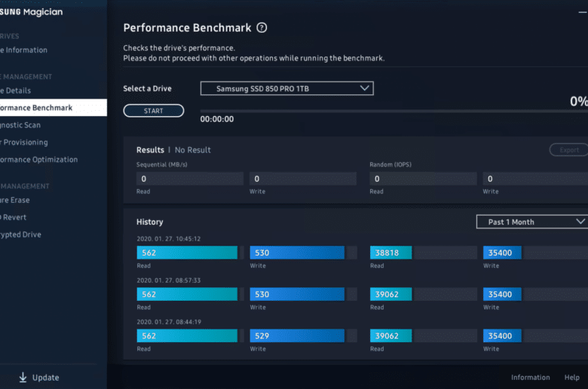Screen dimensions: 588x389
Task: Click the Sequential (MB/s) label
Action: tap(162, 164)
